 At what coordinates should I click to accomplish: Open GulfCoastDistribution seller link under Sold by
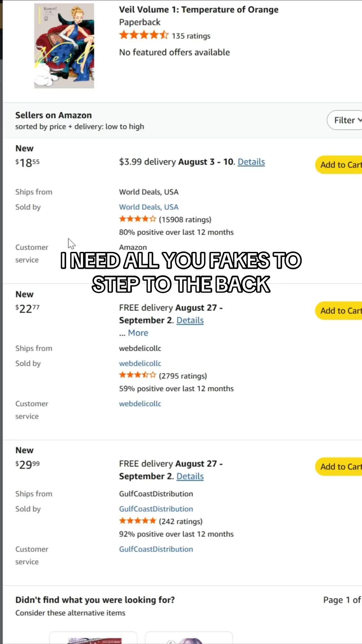pyautogui.click(x=156, y=509)
